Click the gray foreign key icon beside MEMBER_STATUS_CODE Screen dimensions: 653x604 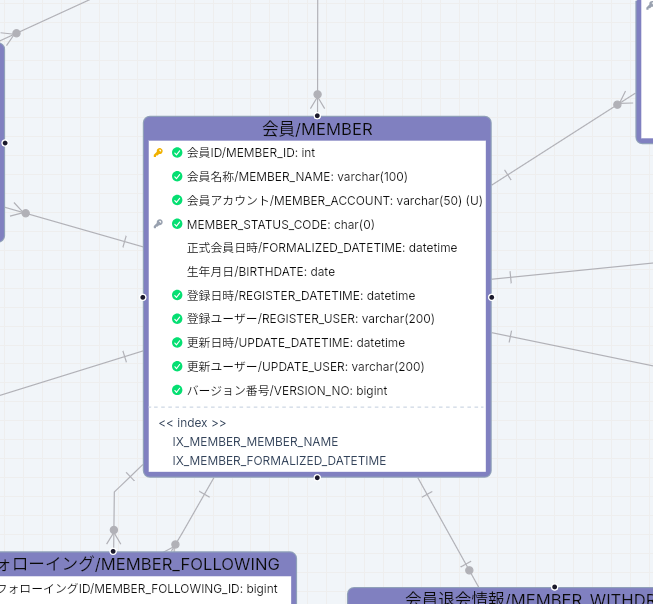click(158, 224)
